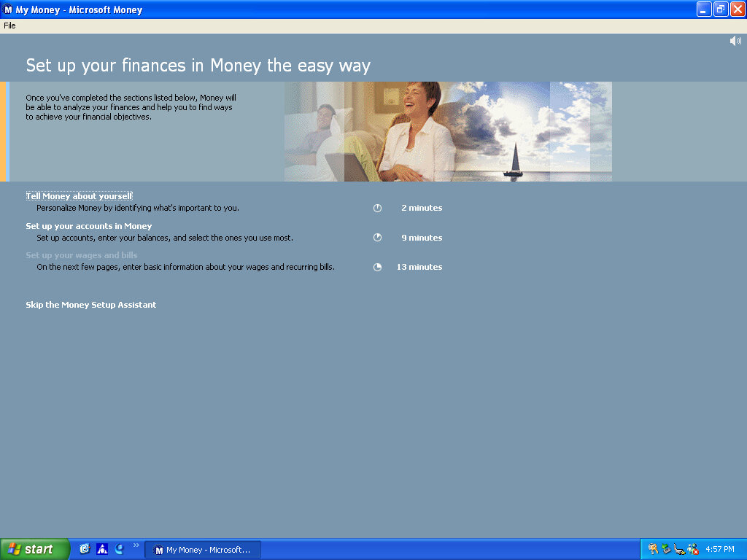Screen dimensions: 747x560
Task: Click the banner photo of laughing woman
Action: click(412, 131)
